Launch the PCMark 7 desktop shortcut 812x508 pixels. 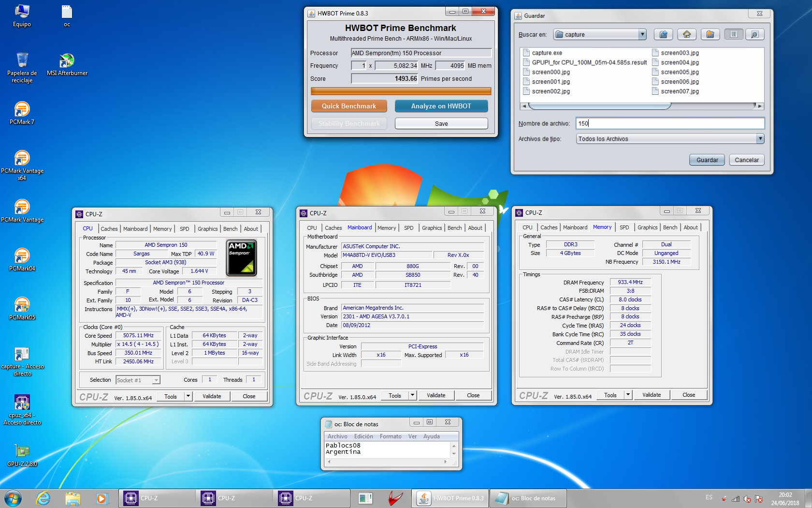click(x=22, y=113)
